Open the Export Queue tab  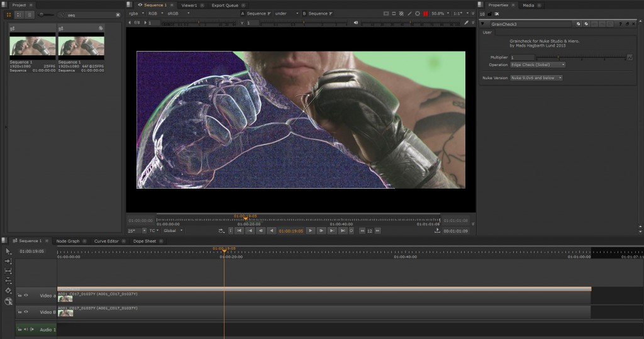225,4
